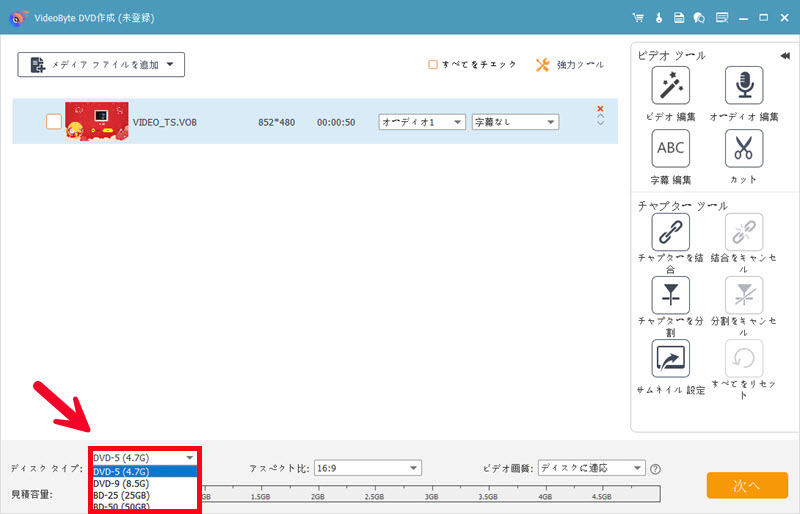This screenshot has height=514, width=800.
Task: Select the カット scissors tool
Action: [x=743, y=149]
